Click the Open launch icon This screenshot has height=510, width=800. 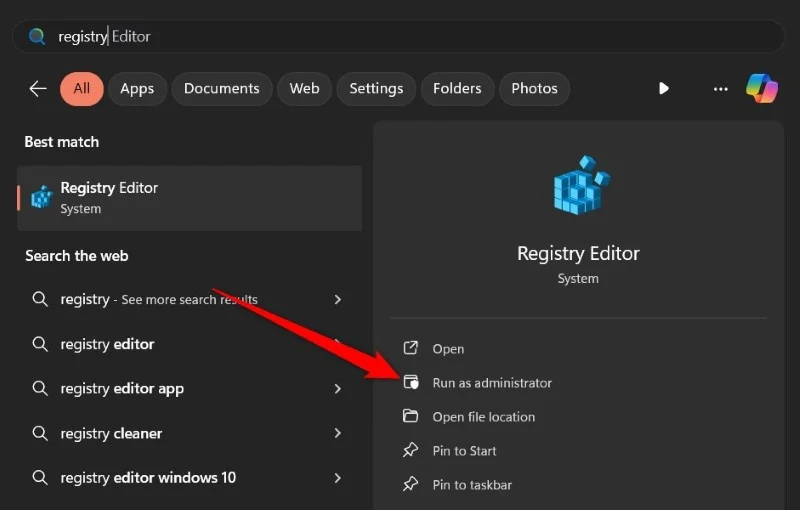[x=411, y=348]
